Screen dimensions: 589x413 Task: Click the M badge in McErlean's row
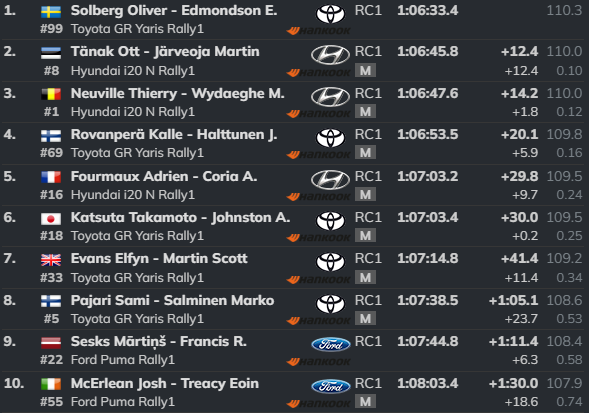(365, 402)
